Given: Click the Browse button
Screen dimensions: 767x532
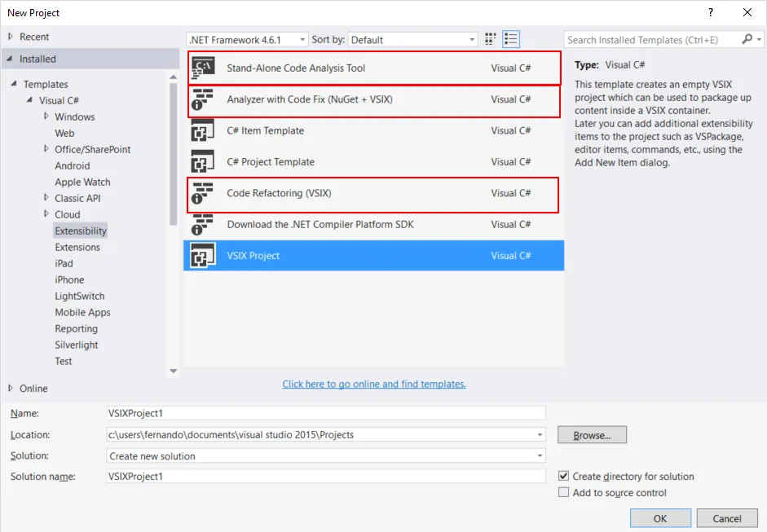Looking at the screenshot, I should tap(592, 435).
